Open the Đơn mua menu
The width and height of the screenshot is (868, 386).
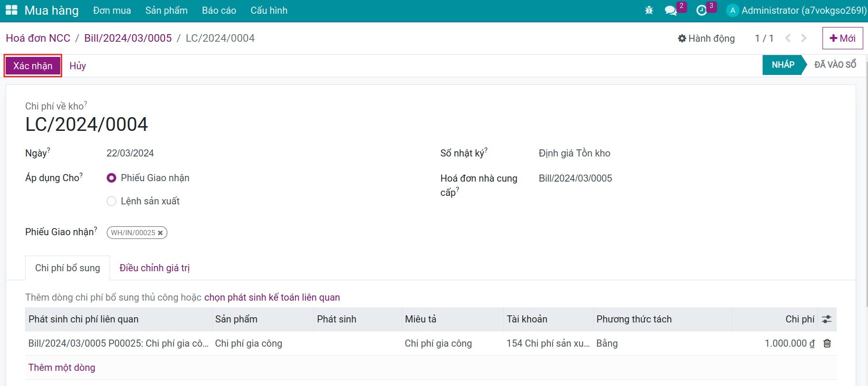pos(112,10)
